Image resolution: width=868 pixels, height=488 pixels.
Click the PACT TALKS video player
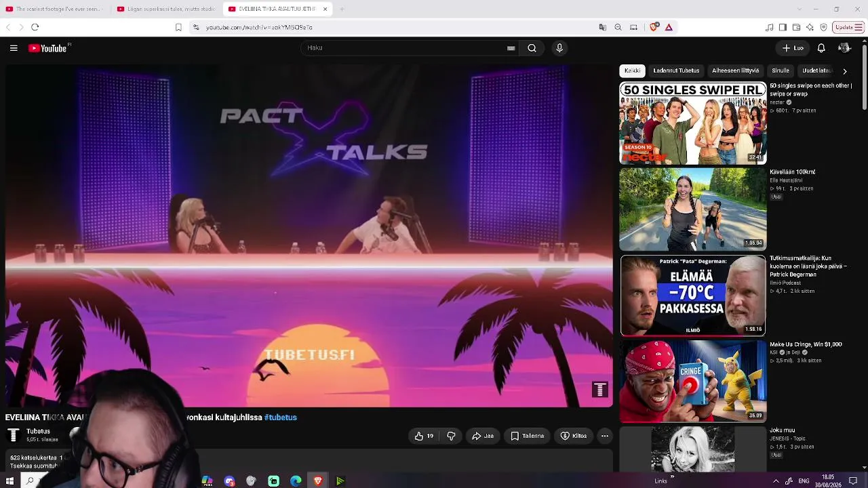click(x=309, y=236)
